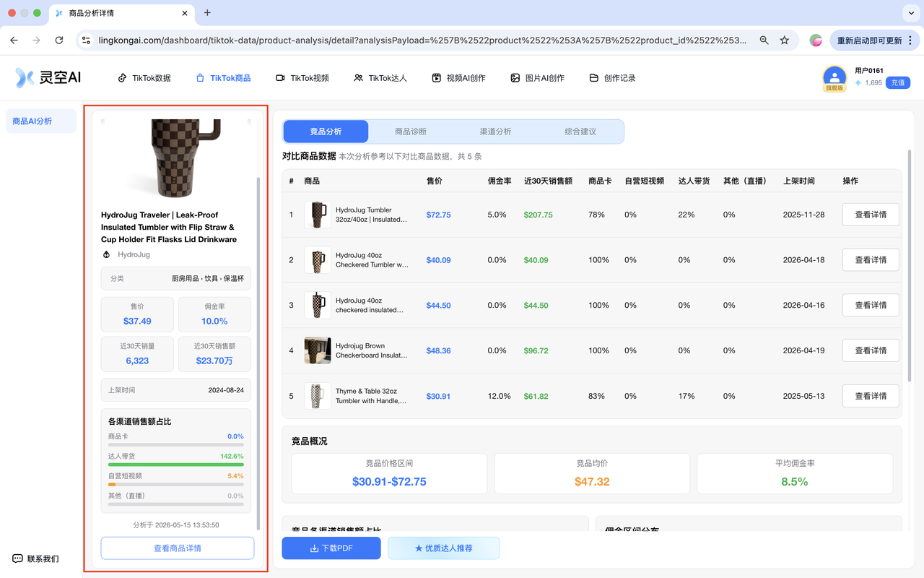Bookmark this page with star icon
Viewport: 924px width, 578px height.
click(x=785, y=40)
